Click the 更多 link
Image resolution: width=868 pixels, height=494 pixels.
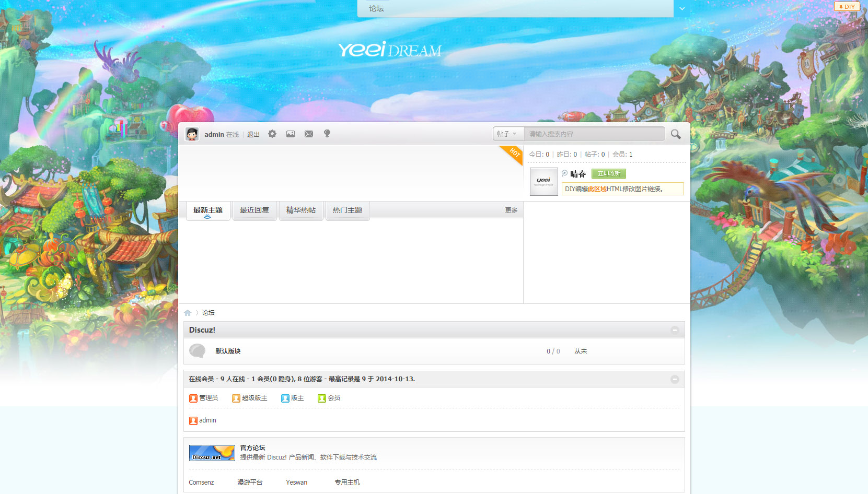(511, 210)
